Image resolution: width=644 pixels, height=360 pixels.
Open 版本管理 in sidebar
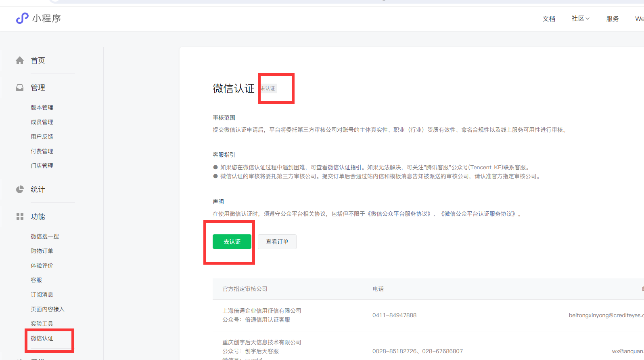point(42,107)
